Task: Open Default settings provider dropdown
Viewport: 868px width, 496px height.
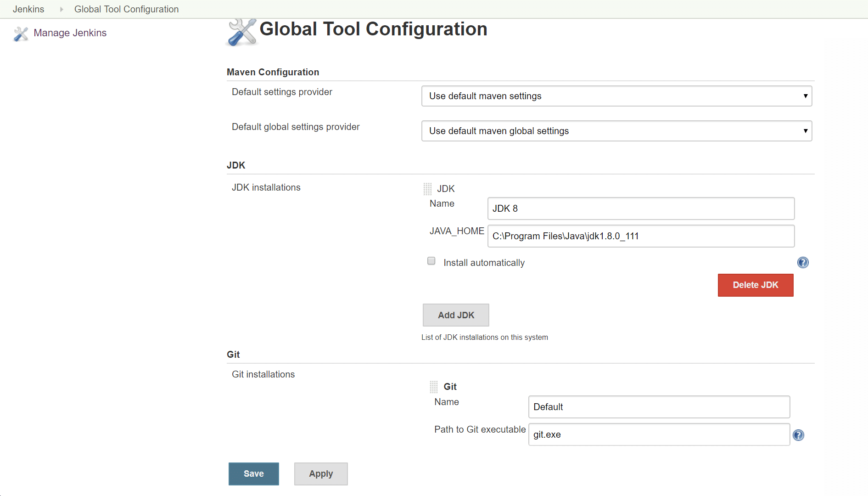Action: (616, 96)
